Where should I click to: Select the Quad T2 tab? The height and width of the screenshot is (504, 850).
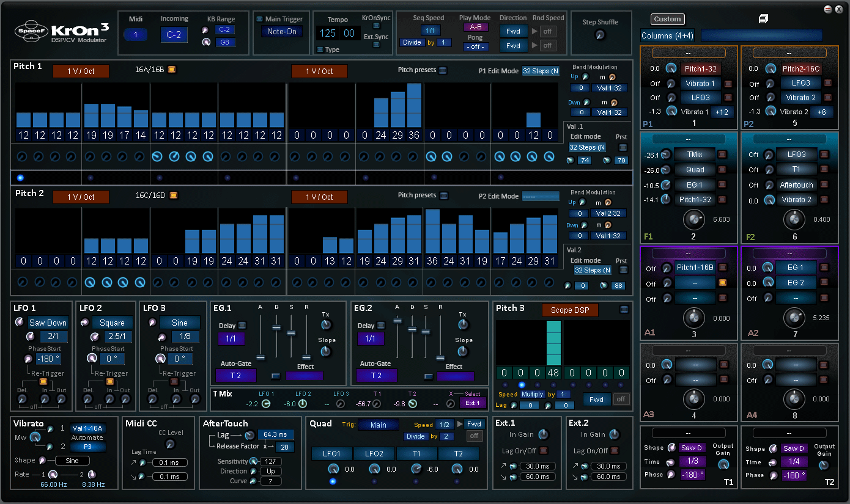coord(459,453)
